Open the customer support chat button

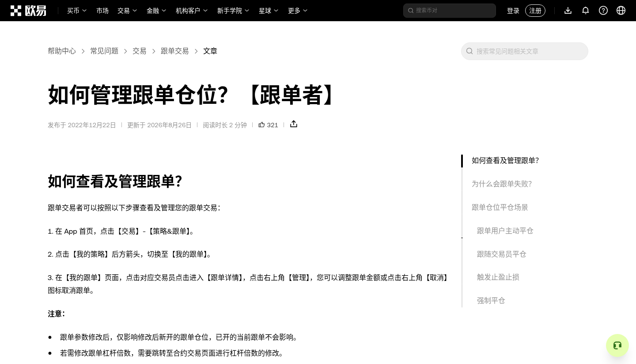coord(617,345)
